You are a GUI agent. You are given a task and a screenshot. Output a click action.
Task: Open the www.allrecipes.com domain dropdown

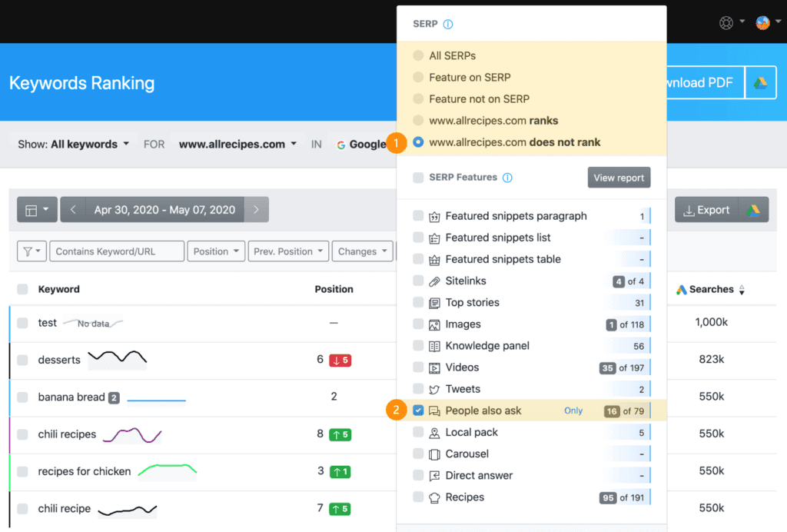237,144
